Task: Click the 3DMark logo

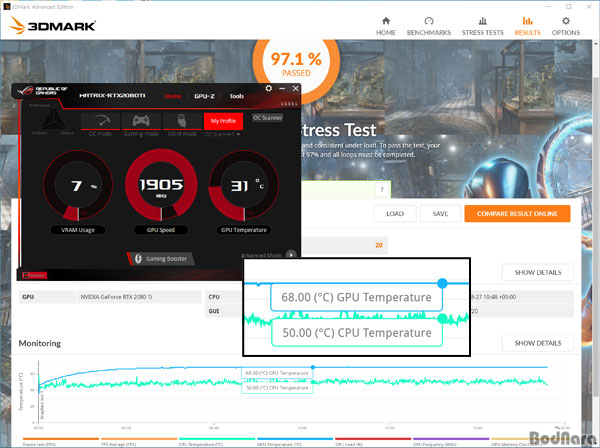Action: (x=52, y=25)
